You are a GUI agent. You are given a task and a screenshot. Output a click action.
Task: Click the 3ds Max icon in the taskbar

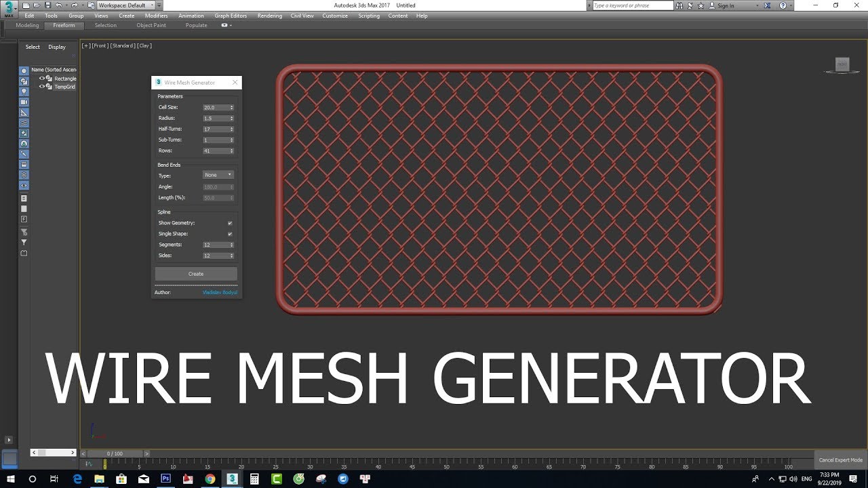(x=233, y=479)
